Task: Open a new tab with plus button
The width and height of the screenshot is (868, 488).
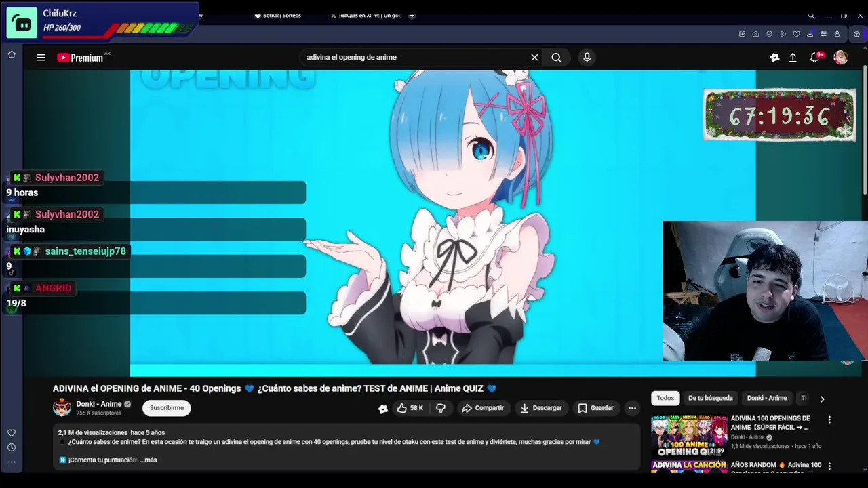Action: tap(412, 16)
